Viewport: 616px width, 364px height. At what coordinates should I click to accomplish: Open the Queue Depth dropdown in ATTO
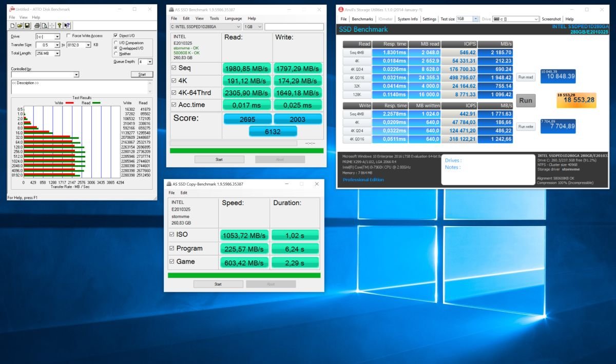(149, 62)
